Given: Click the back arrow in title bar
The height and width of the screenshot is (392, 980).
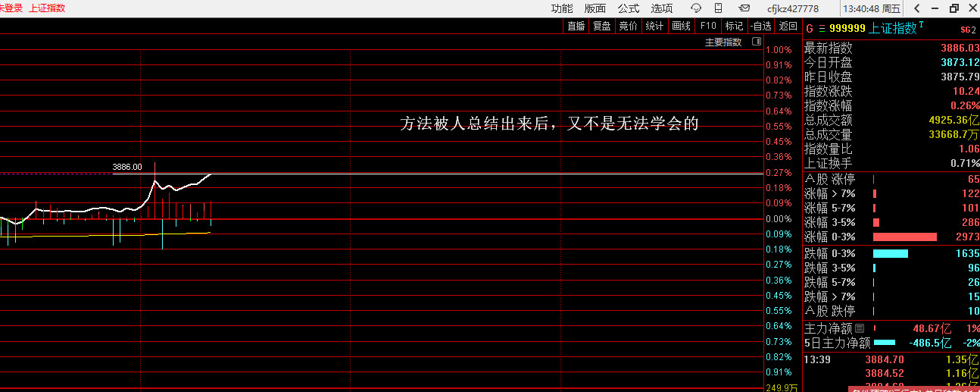Looking at the screenshot, I should (x=917, y=8).
